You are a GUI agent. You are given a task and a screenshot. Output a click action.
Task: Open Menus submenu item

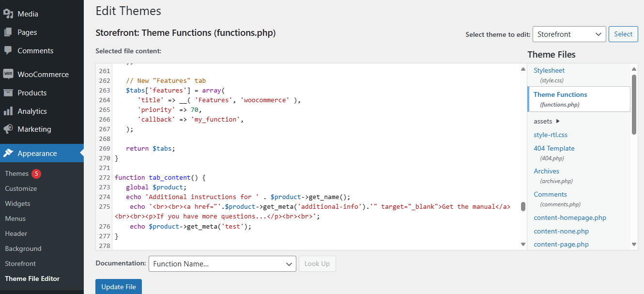[x=15, y=218]
